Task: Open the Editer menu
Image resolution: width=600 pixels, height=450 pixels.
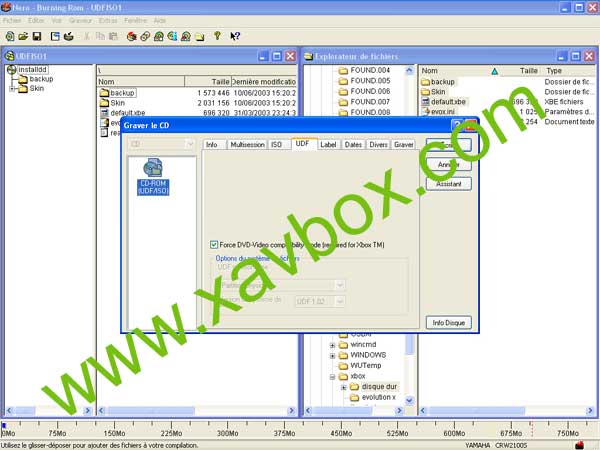Action: click(x=36, y=20)
